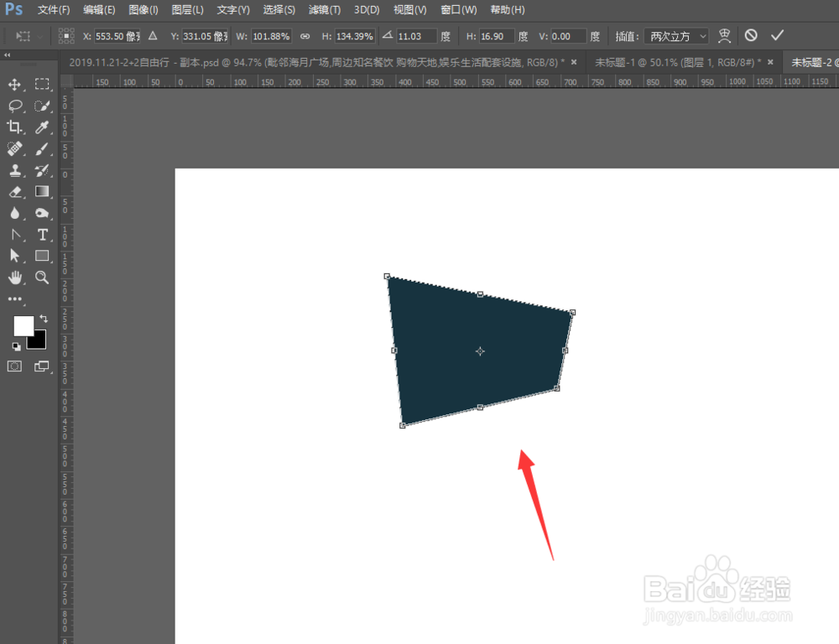Open the 图像(I) menu

tap(143, 9)
